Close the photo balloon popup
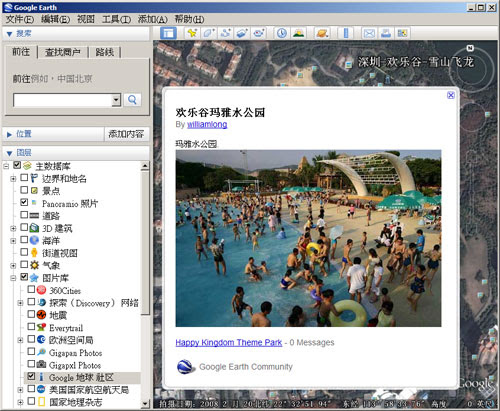The width and height of the screenshot is (500, 411). (x=451, y=95)
